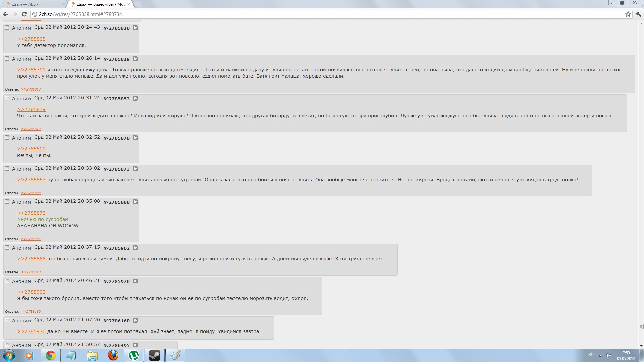Select checkbox of post №2785853
The width and height of the screenshot is (644, 362).
pyautogui.click(x=7, y=98)
